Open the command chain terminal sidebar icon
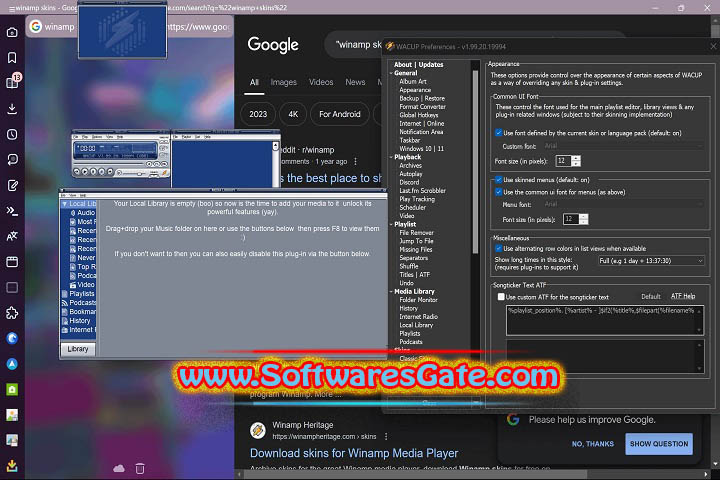Screen dimensions: 720x480 pyautogui.click(x=12, y=211)
